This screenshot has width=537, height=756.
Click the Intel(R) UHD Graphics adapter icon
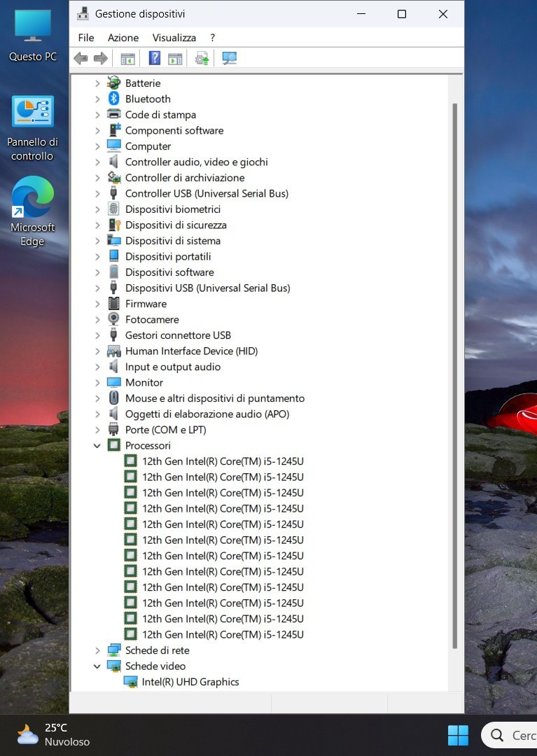pyautogui.click(x=131, y=682)
